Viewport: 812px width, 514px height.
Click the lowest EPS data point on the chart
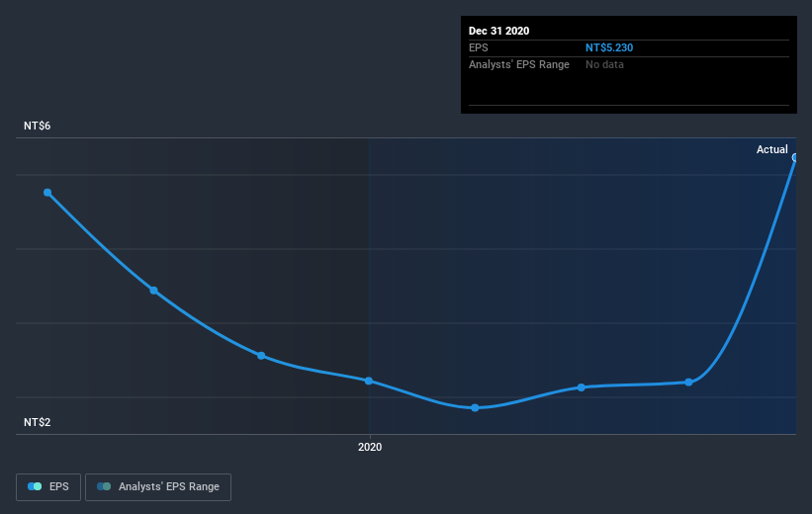[475, 408]
